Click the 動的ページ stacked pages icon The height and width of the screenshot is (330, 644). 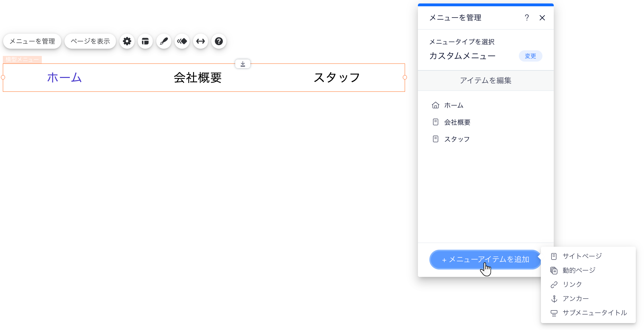tap(554, 271)
